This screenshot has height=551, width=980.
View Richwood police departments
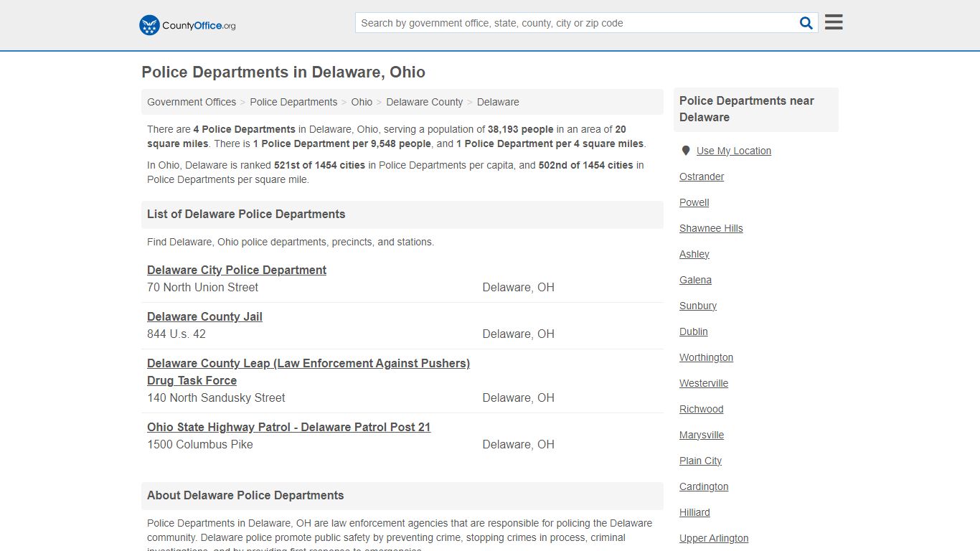coord(702,409)
